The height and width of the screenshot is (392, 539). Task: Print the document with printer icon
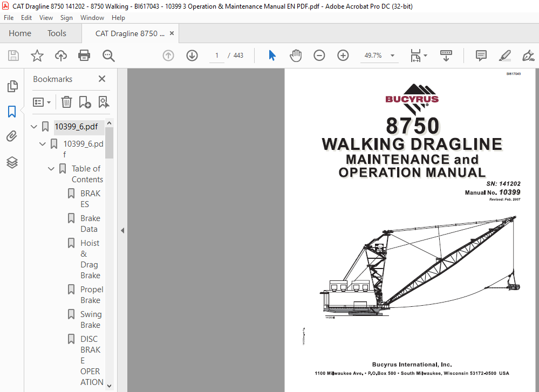pyautogui.click(x=84, y=56)
